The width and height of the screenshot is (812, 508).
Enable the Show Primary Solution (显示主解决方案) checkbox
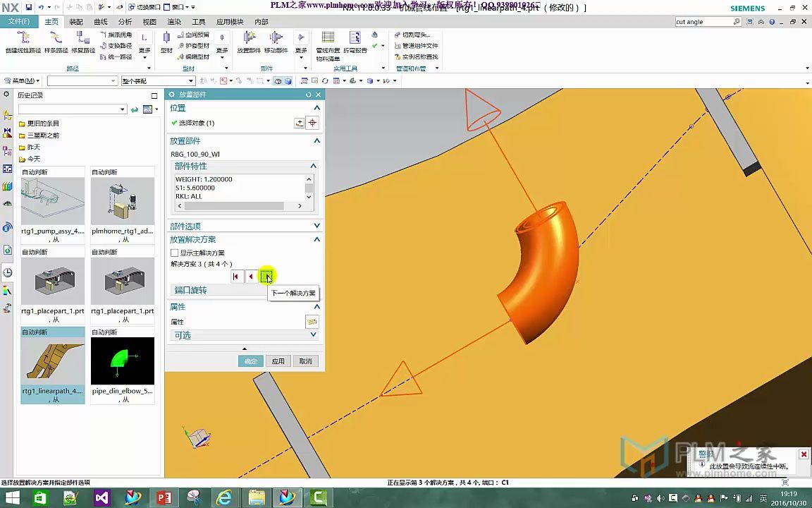click(x=175, y=253)
